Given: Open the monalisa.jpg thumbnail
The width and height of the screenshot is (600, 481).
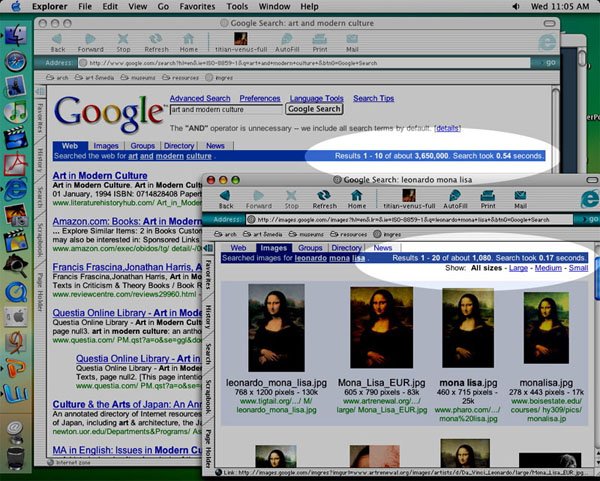Looking at the screenshot, I should (546, 328).
